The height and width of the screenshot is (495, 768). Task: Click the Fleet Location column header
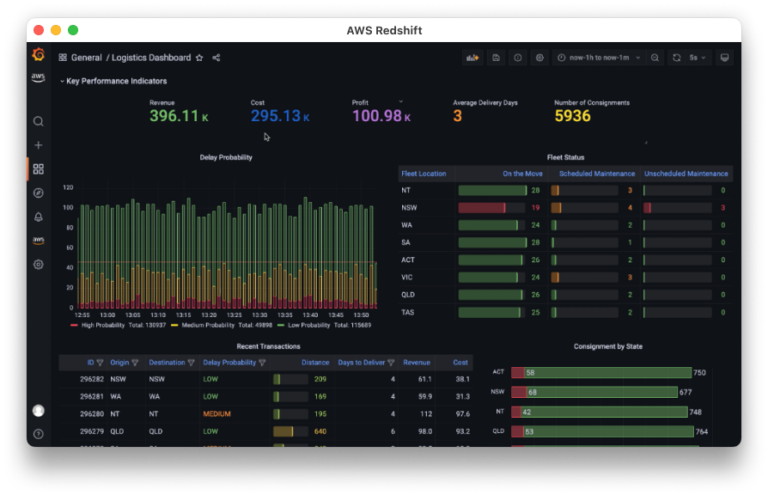click(424, 174)
